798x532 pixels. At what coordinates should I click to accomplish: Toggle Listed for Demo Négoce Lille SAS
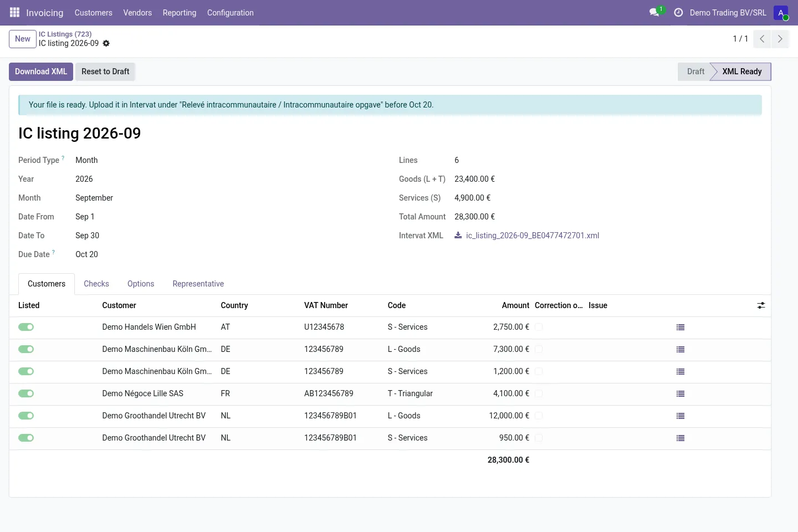pos(26,393)
